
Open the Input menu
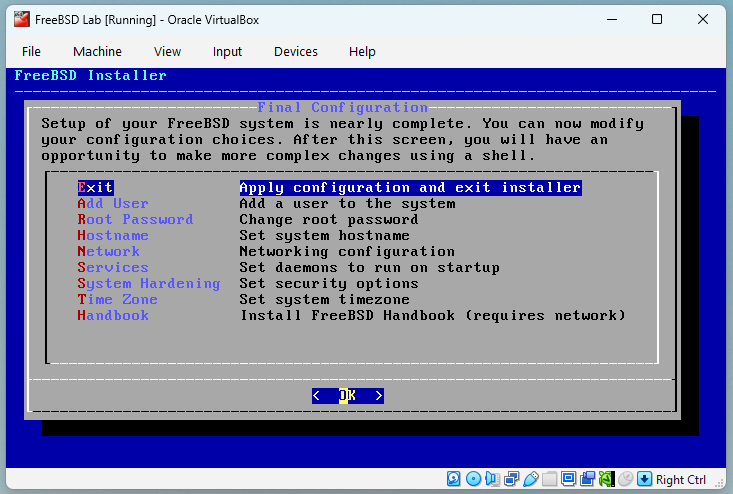pyautogui.click(x=227, y=51)
